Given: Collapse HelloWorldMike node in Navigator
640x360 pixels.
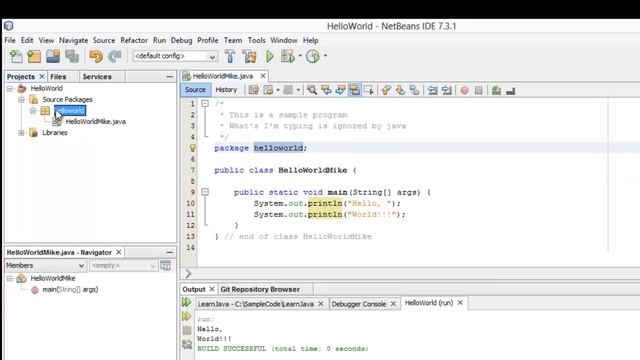Looking at the screenshot, I should 10,278.
